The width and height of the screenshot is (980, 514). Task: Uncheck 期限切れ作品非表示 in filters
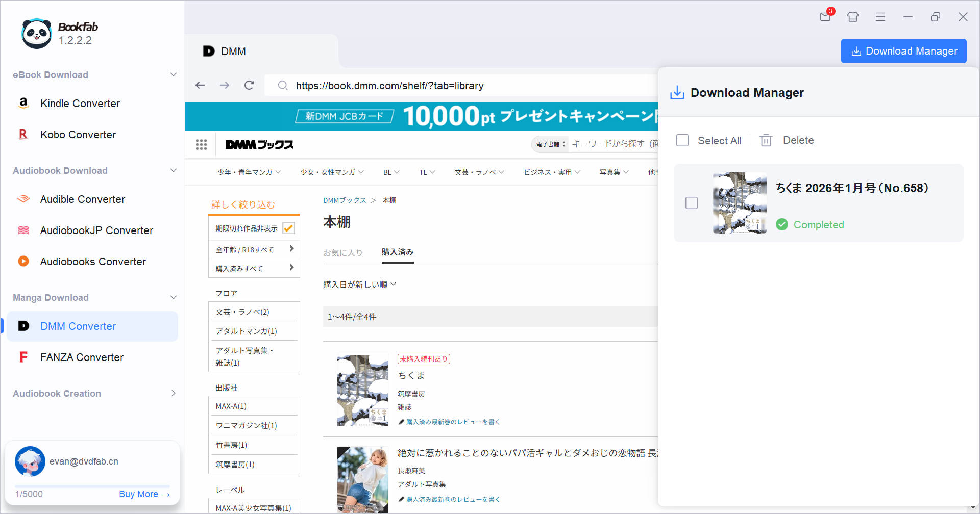coord(289,227)
